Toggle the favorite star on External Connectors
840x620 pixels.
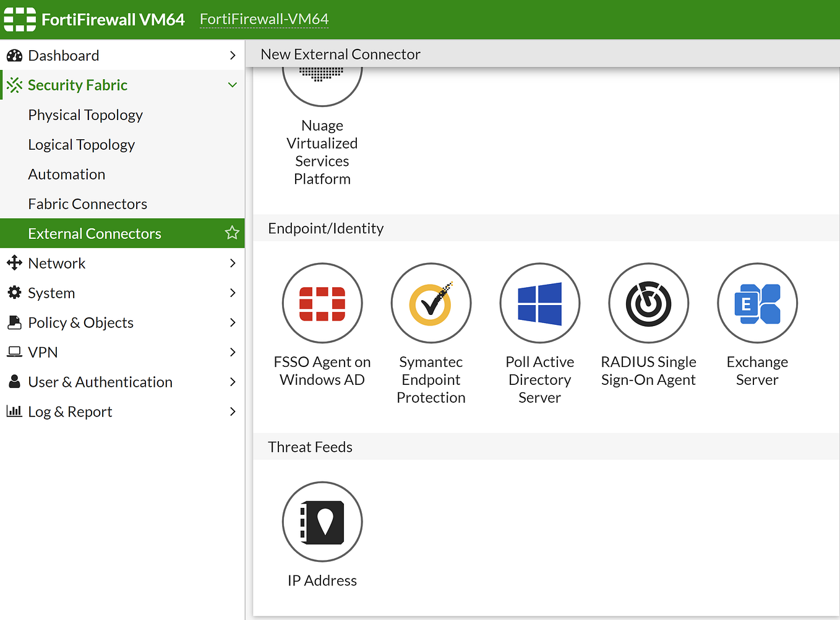232,233
